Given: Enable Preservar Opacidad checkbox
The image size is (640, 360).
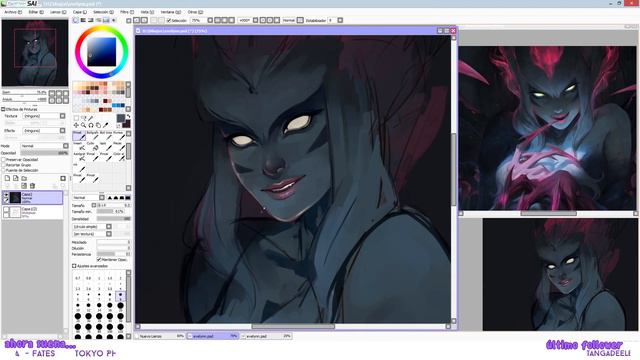Looking at the screenshot, I should [x=4, y=160].
